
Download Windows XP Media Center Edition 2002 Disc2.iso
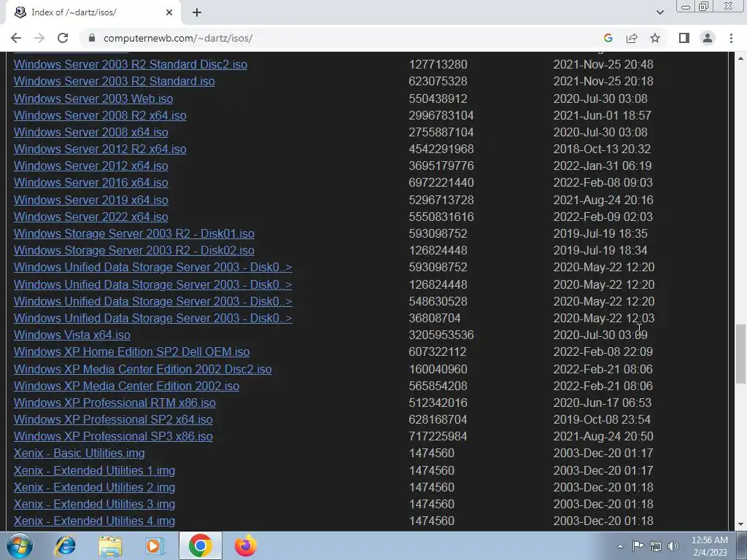(143, 369)
